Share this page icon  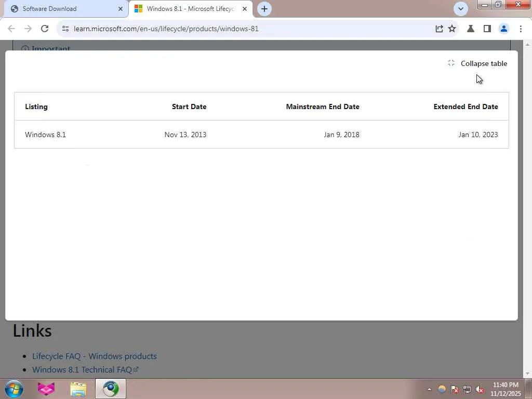pos(439,29)
